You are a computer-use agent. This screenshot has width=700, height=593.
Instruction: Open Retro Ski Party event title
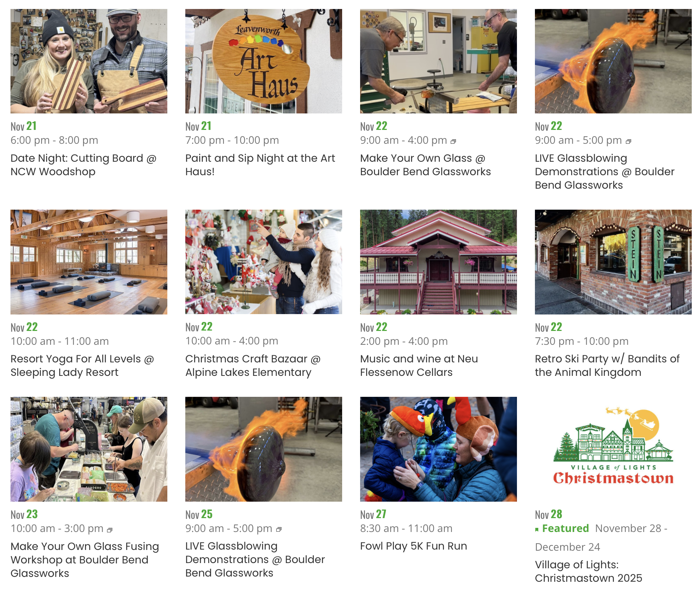607,365
